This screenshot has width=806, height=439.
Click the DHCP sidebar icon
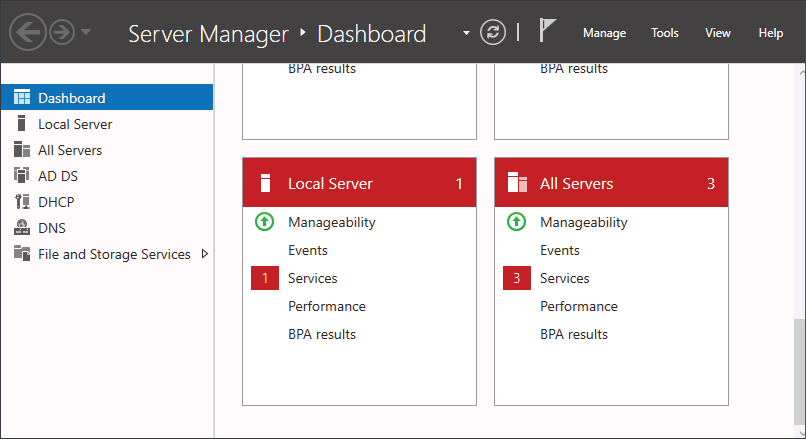click(x=22, y=202)
